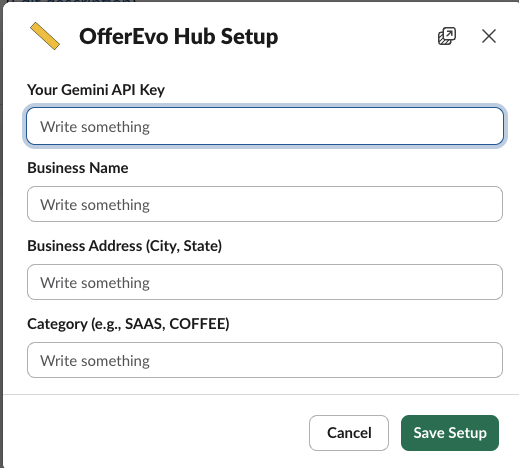
Task: Click the obscured text behind the modal's top edge
Action: pos(73,1)
